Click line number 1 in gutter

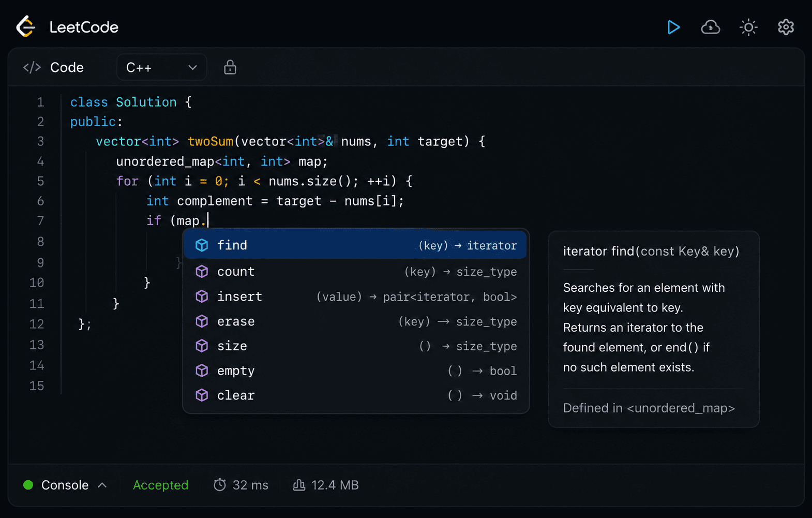pos(40,102)
